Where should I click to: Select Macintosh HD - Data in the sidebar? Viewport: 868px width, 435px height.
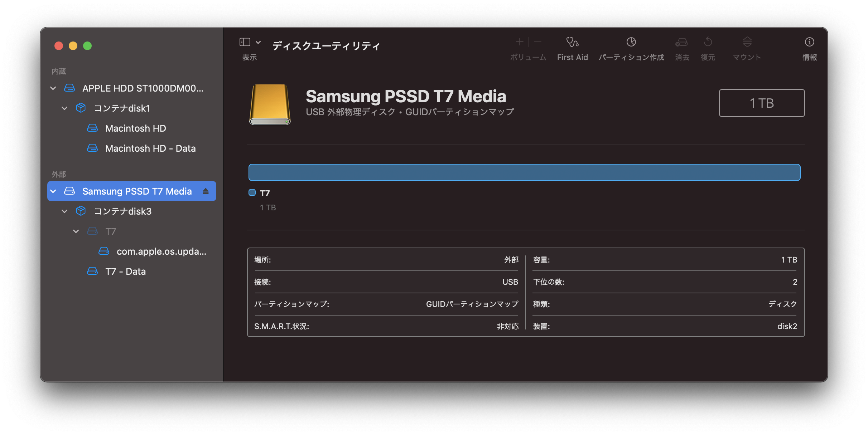(x=150, y=148)
